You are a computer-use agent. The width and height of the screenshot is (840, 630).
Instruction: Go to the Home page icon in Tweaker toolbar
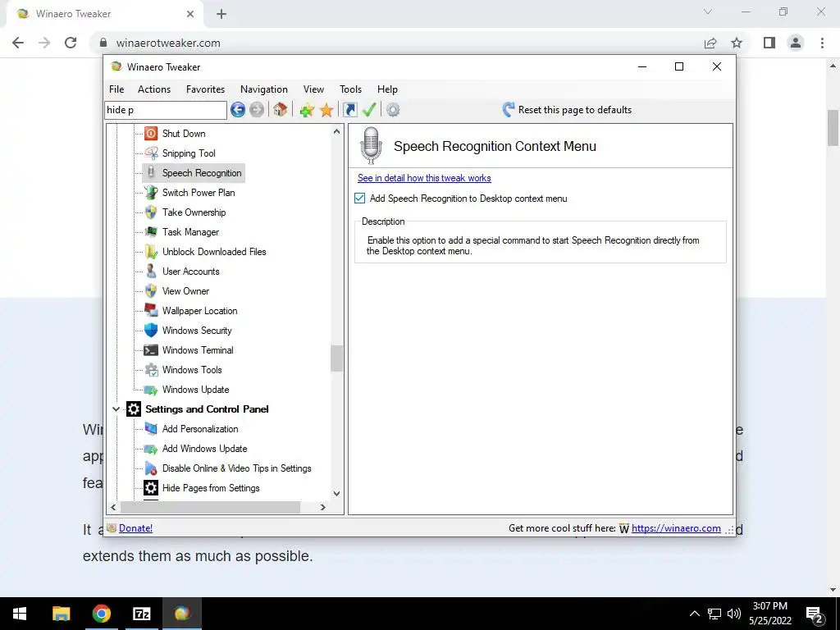(280, 110)
